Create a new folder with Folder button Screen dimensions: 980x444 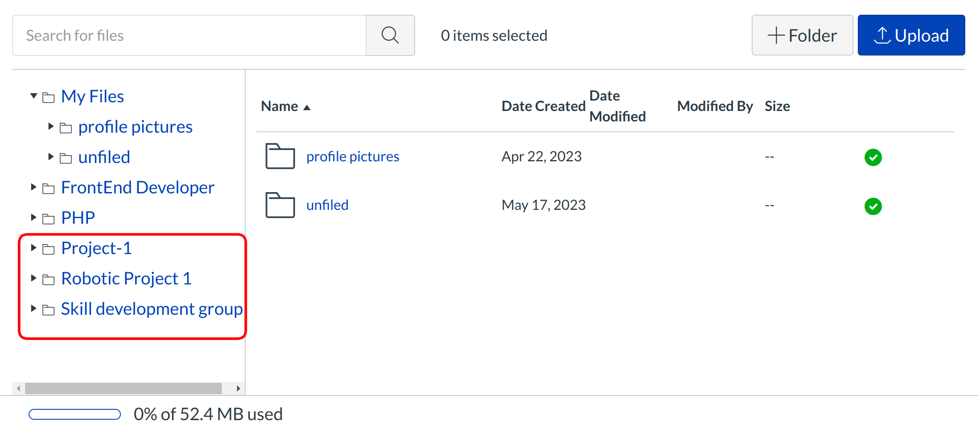tap(802, 36)
